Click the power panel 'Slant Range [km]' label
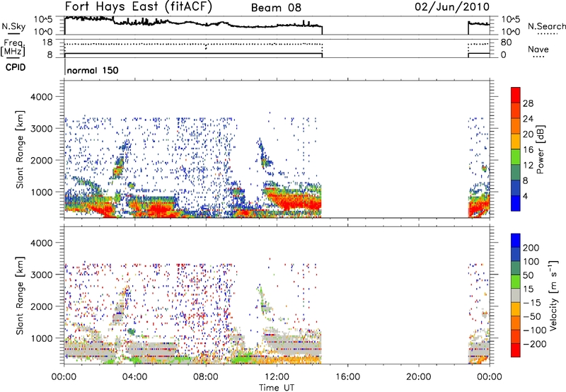The image size is (566, 392). click(x=20, y=149)
